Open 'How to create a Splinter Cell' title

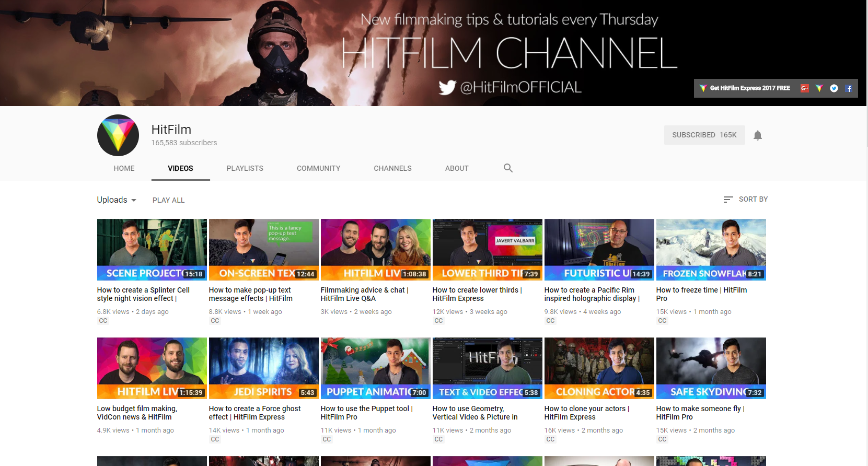[x=144, y=294]
